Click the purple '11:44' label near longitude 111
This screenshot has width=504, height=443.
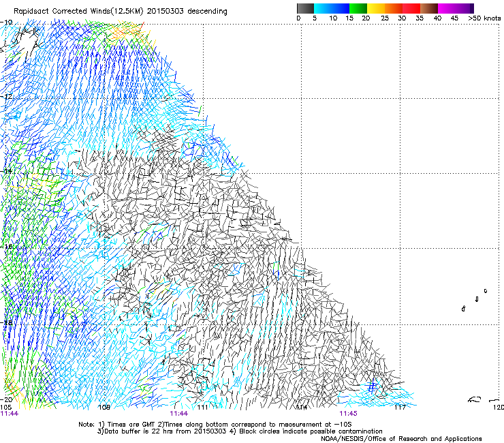pyautogui.click(x=178, y=414)
